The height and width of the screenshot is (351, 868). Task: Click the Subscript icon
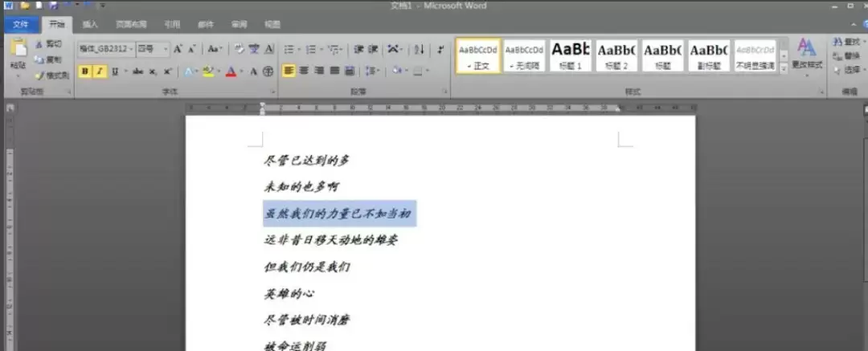pyautogui.click(x=152, y=71)
